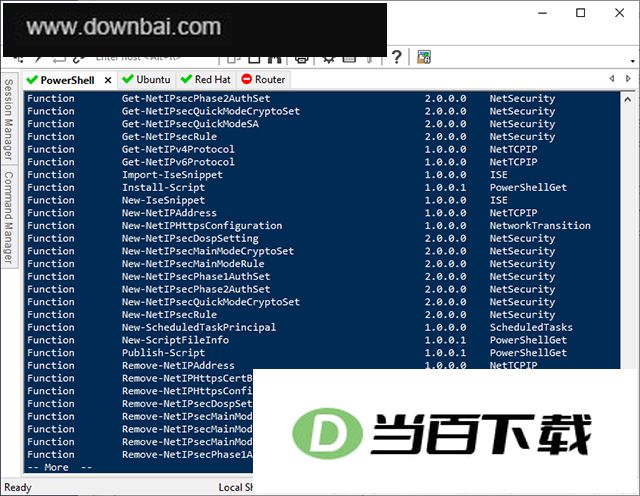Click NetTCPIP on Get-NetIPv4Protocol row

coord(513,149)
